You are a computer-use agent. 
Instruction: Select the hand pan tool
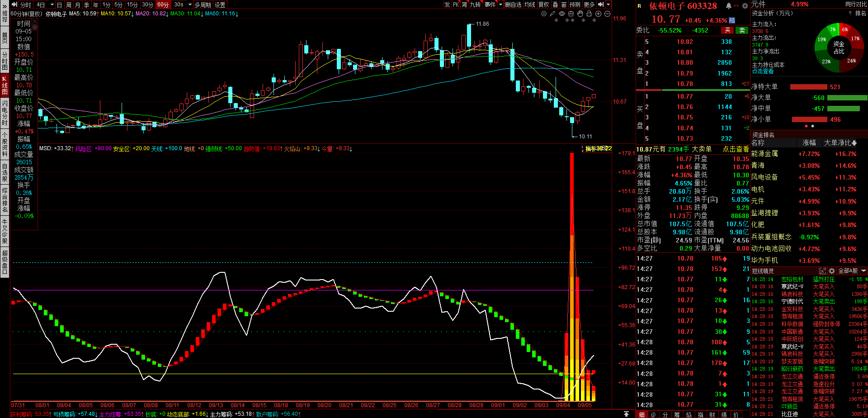(580, 14)
